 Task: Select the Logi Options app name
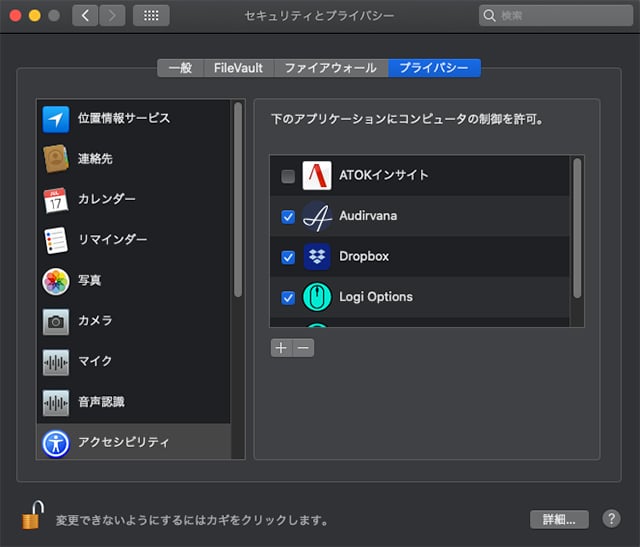376,297
